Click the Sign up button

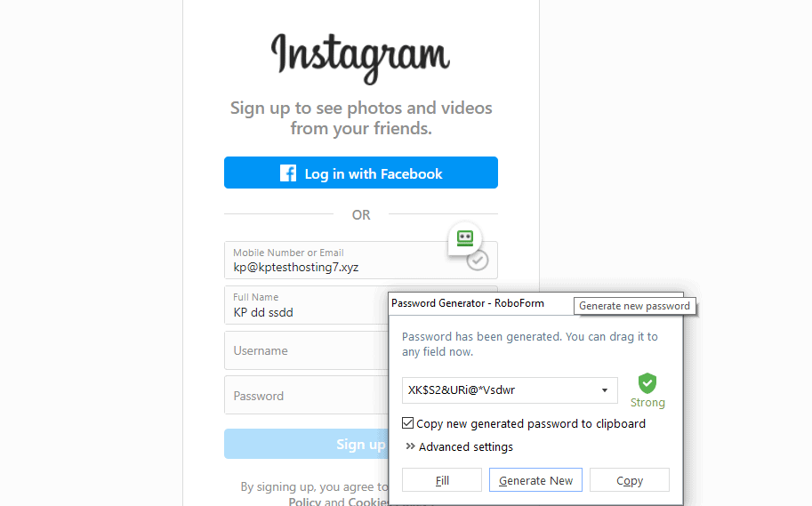click(306, 444)
